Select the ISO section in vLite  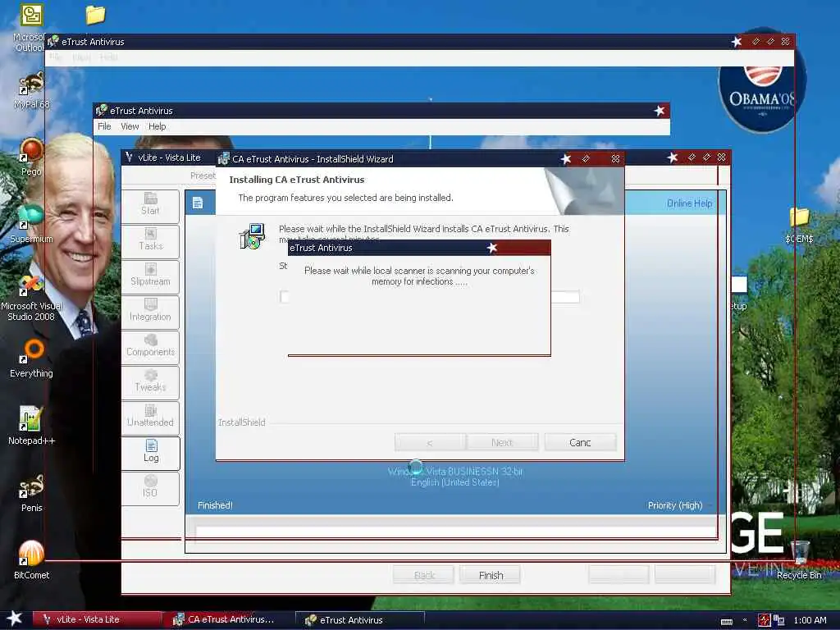pyautogui.click(x=151, y=488)
